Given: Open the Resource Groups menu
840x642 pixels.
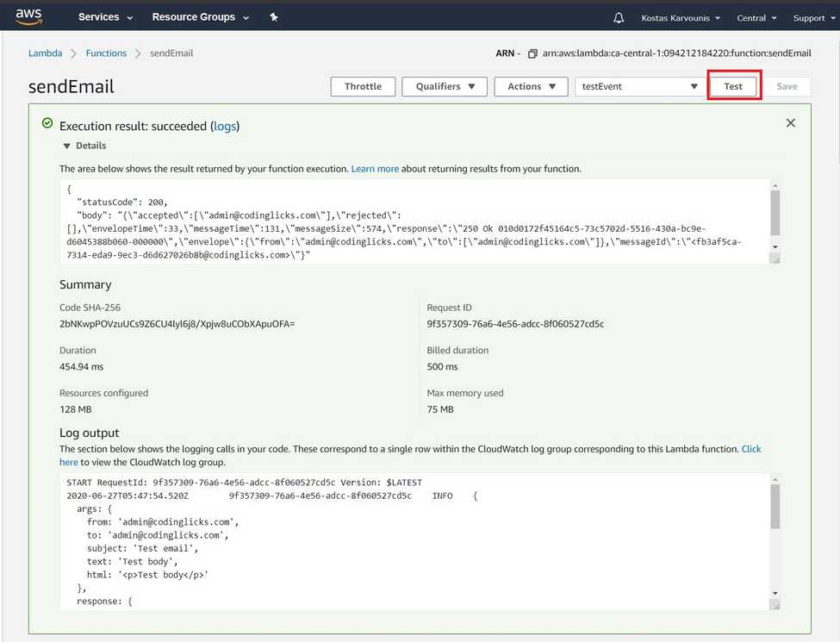Looking at the screenshot, I should [x=201, y=17].
